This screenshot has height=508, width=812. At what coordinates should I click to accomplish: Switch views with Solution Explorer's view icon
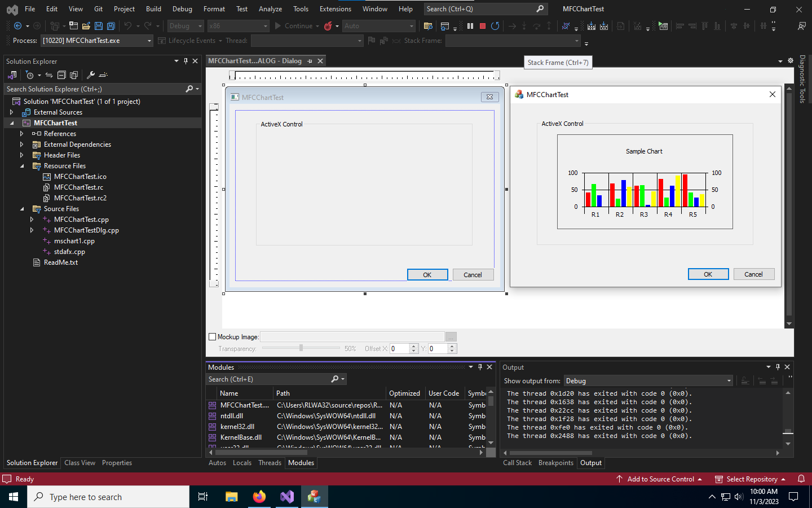tap(12, 75)
